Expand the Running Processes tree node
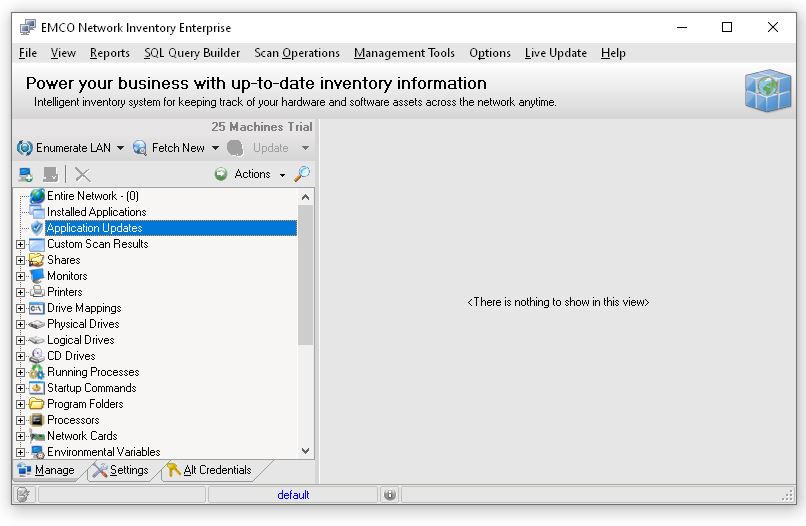The width and height of the screenshot is (806, 526). click(x=20, y=372)
